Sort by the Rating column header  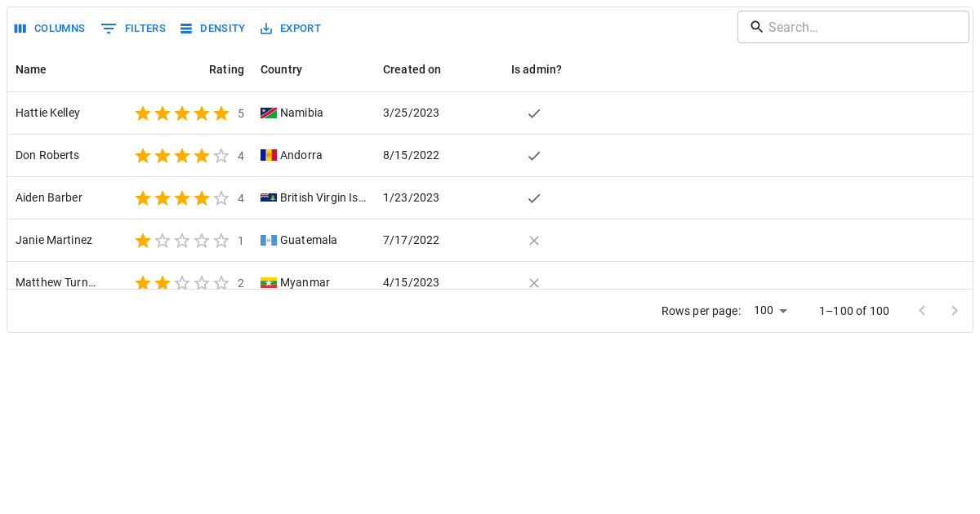[x=226, y=70]
